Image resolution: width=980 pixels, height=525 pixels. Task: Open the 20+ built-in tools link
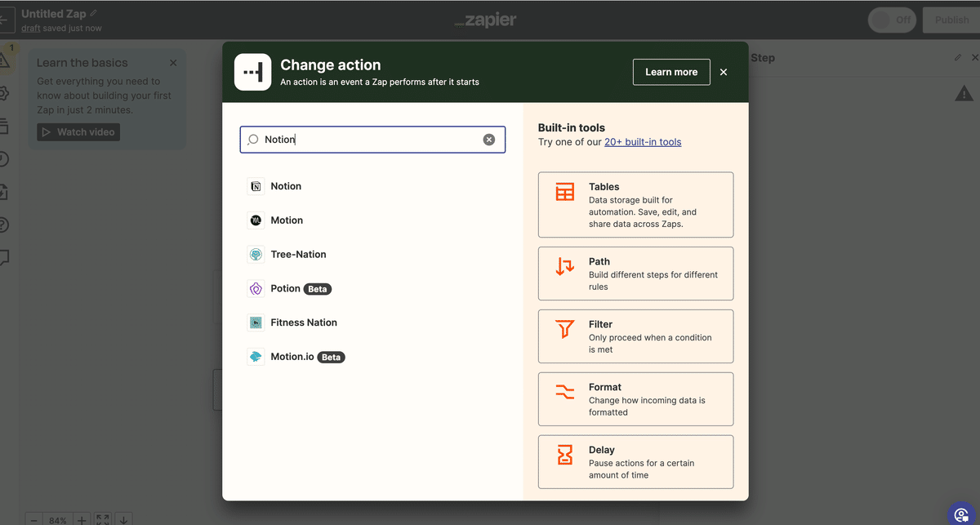[x=643, y=142]
